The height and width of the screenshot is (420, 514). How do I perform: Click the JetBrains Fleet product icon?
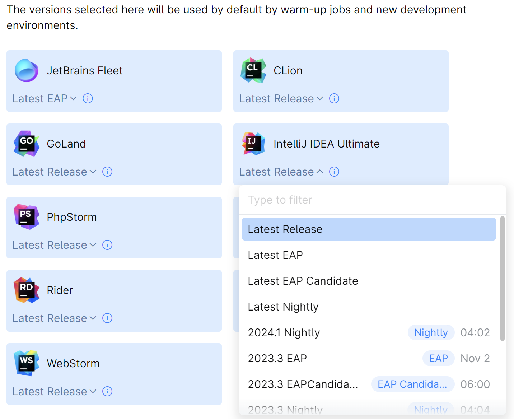(x=26, y=70)
